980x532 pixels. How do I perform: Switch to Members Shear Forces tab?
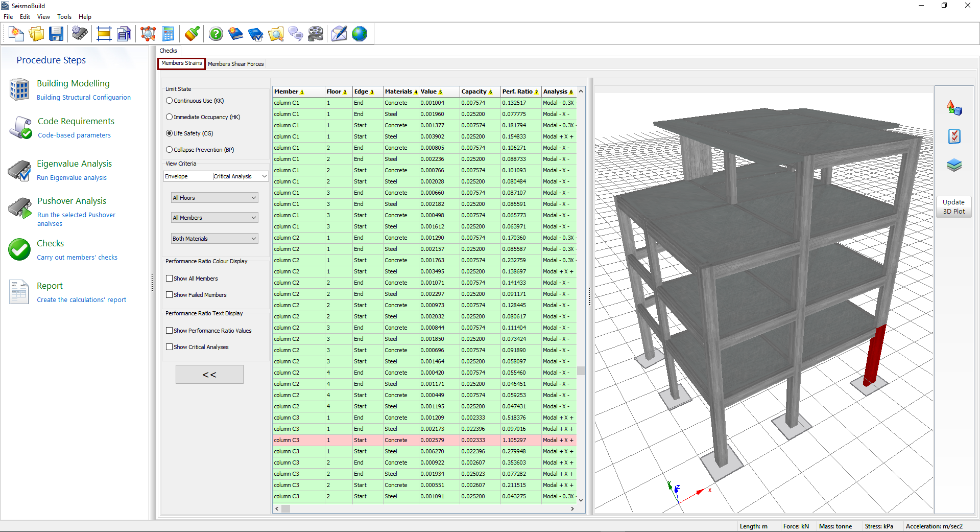point(235,64)
